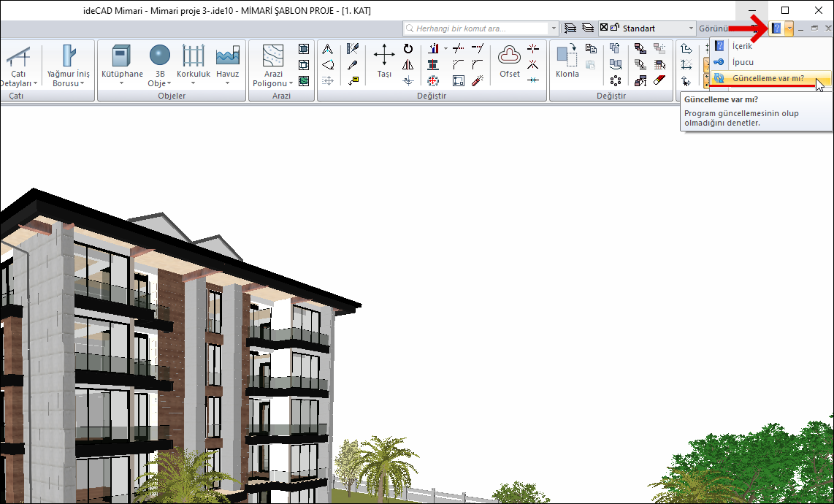Click the eyedropper icon in Değiştir group
Screen dimensions: 834x504
pos(352,65)
